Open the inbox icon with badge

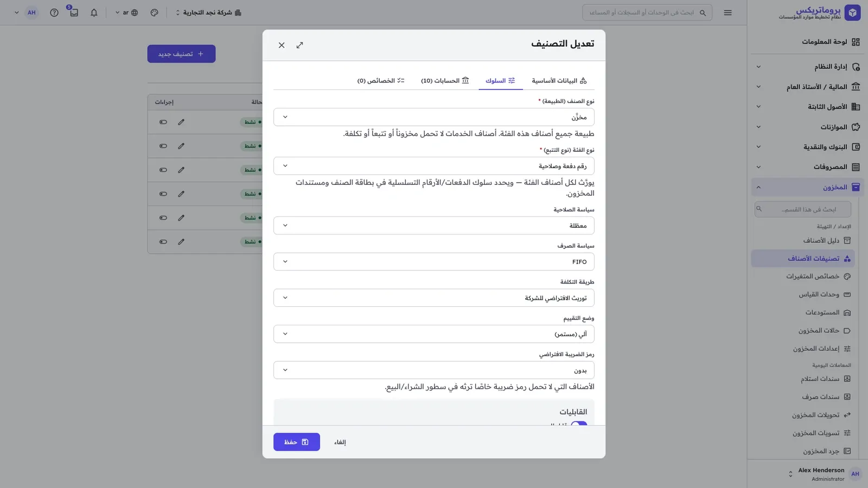click(x=74, y=12)
